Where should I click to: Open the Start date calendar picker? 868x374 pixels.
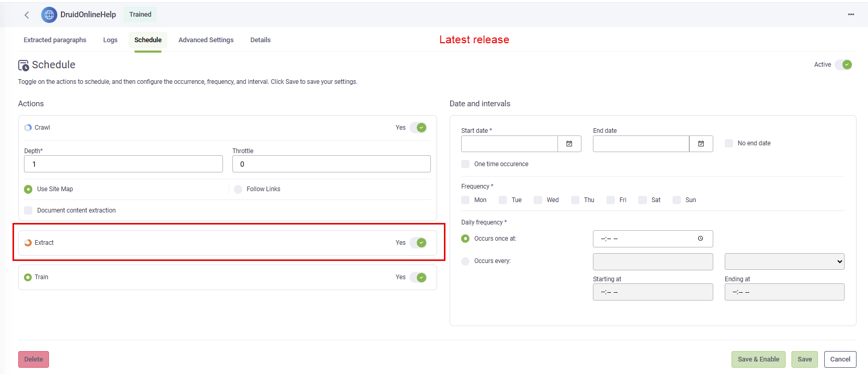click(x=569, y=144)
